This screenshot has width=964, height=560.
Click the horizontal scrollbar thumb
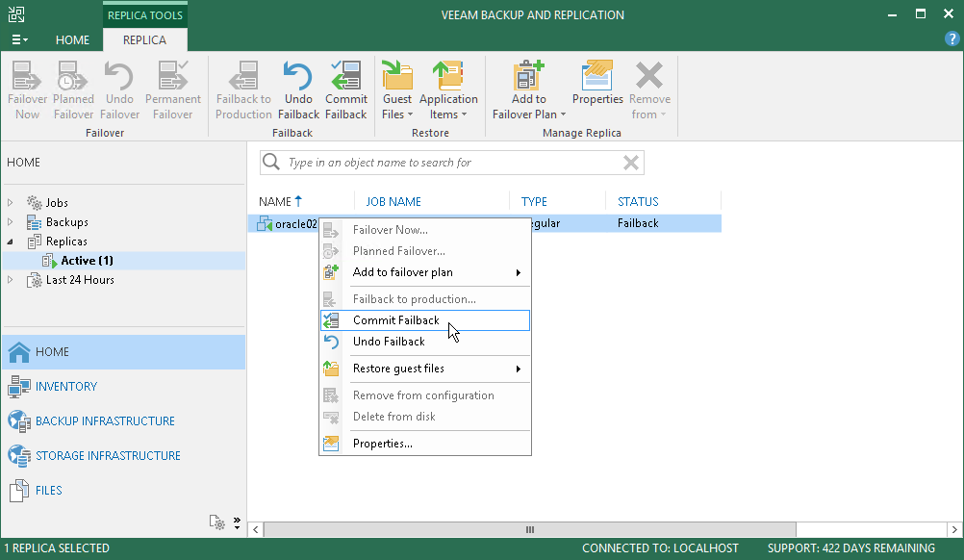[529, 529]
